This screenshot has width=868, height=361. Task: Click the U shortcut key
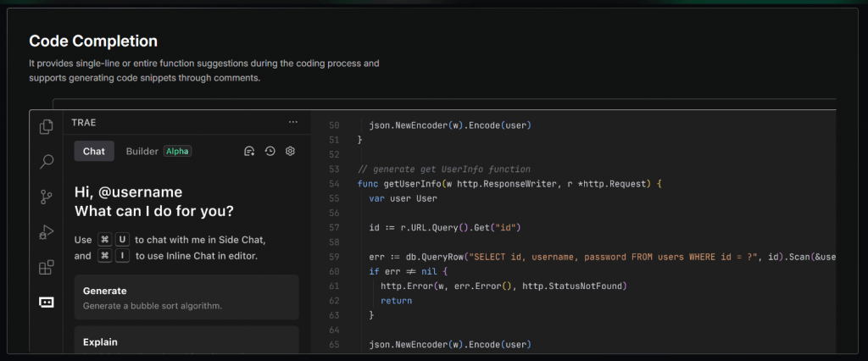[122, 240]
